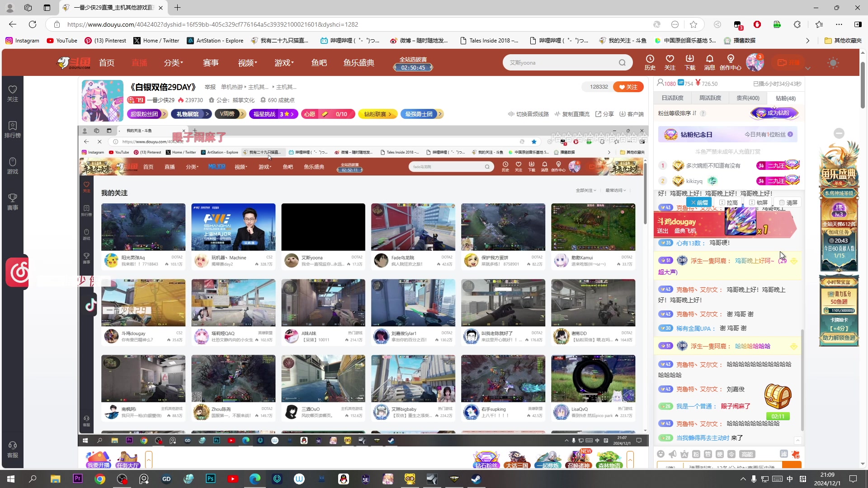The image size is (868, 488).
Task: Expand the 礼物展馆 gift hall arrow
Action: pyautogui.click(x=207, y=114)
